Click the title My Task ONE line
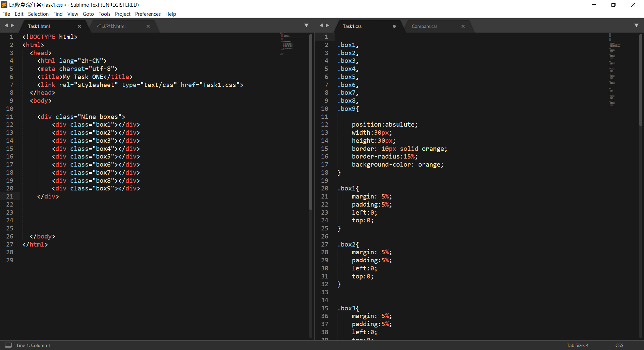The width and height of the screenshot is (644, 350). point(85,77)
